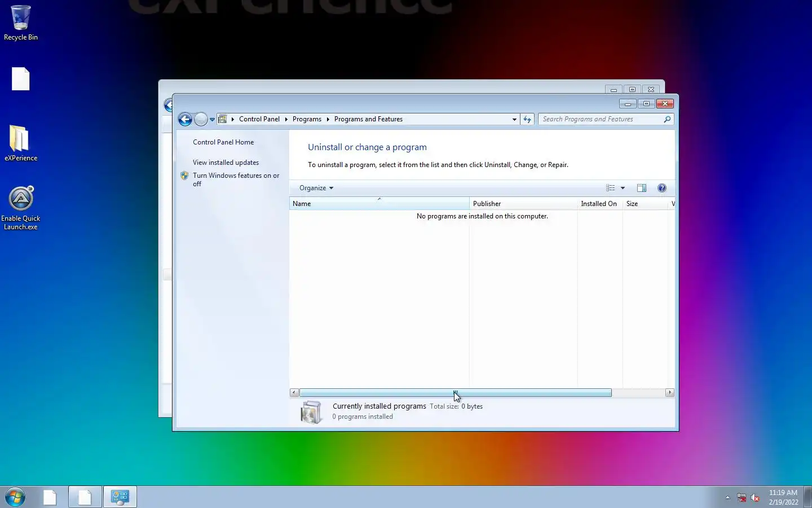Image resolution: width=812 pixels, height=508 pixels.
Task: Maximize the background window
Action: (632, 90)
